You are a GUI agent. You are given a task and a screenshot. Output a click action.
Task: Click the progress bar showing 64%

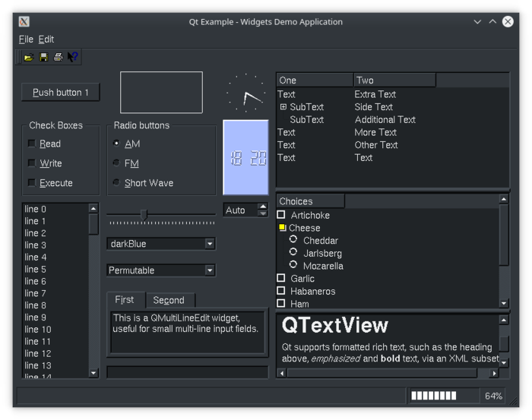point(444,396)
